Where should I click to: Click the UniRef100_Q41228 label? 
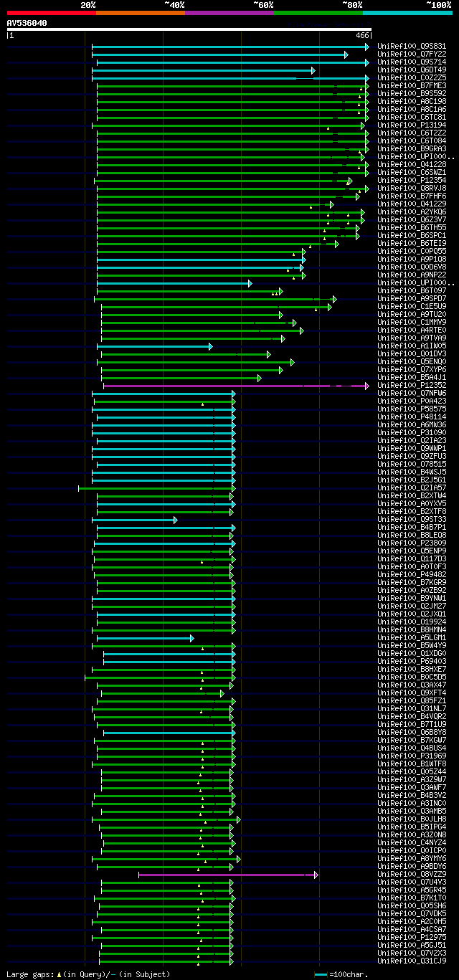(412, 164)
